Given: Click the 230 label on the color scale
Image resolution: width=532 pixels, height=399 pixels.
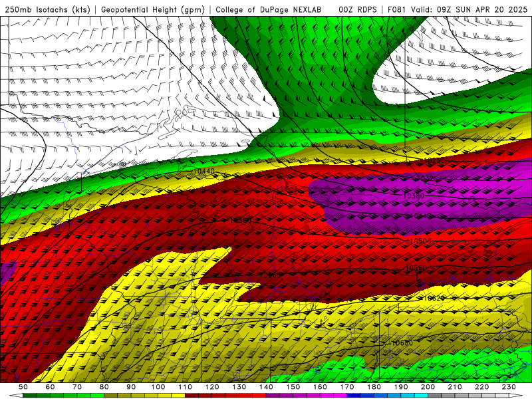Looking at the screenshot, I should [x=509, y=387].
